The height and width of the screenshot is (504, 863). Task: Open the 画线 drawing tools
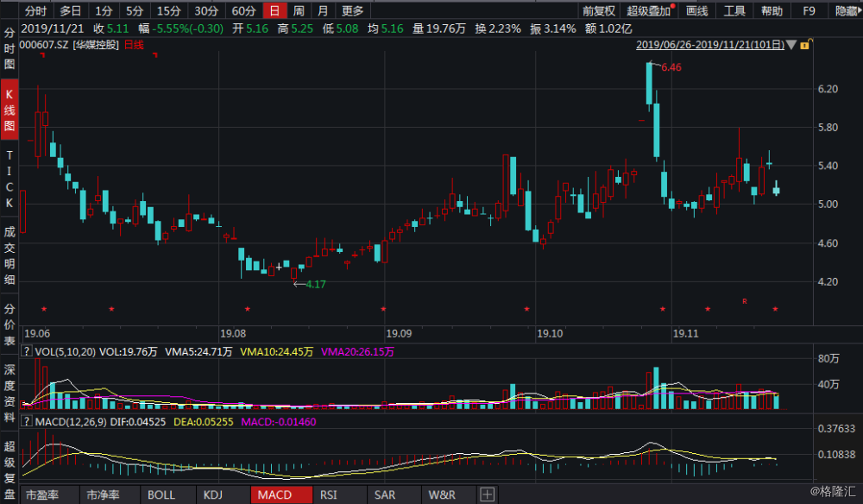696,10
